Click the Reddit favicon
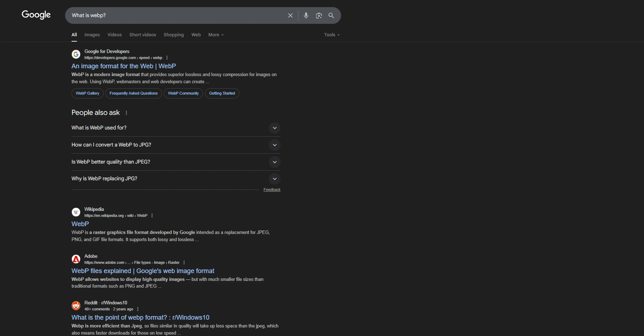The width and height of the screenshot is (644, 336). click(76, 305)
